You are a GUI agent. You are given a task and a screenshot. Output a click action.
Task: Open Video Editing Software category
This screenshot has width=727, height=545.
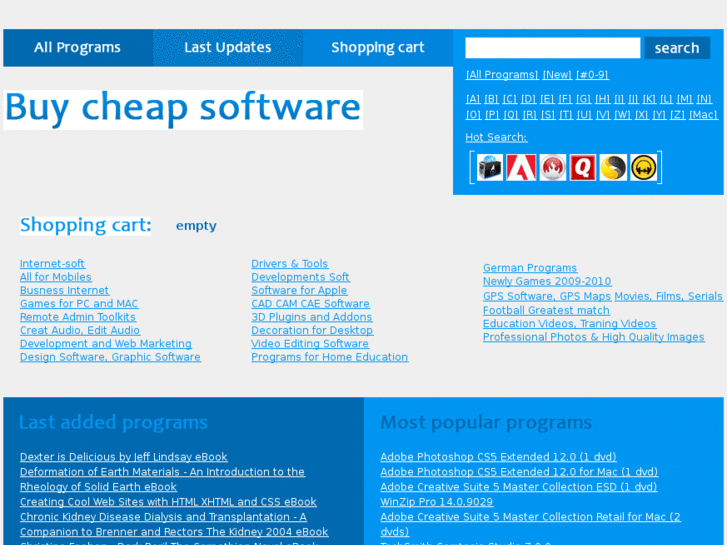310,344
